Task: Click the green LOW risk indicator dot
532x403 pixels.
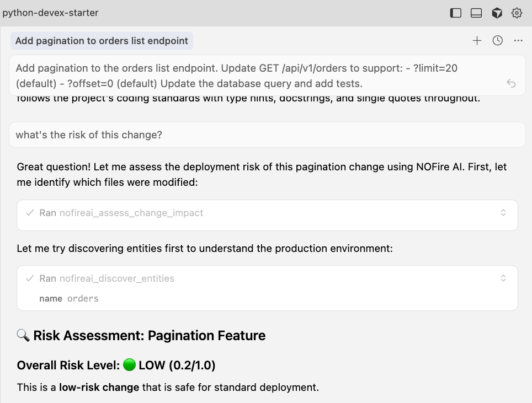Action: pos(129,365)
